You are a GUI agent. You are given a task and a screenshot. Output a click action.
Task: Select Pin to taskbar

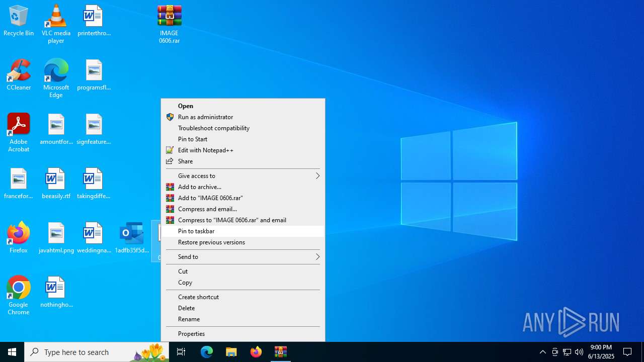[243, 231]
